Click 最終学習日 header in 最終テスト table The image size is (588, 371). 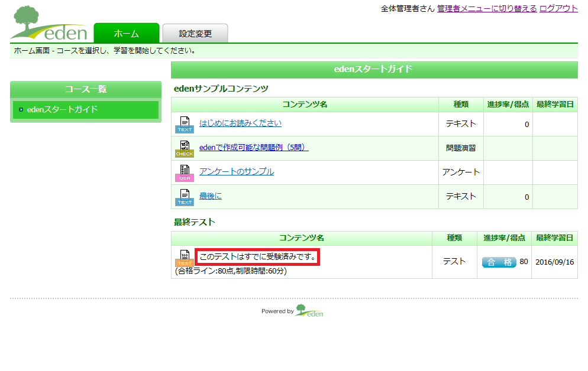pyautogui.click(x=555, y=238)
